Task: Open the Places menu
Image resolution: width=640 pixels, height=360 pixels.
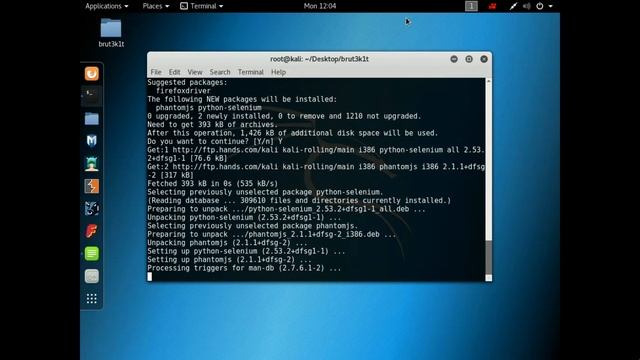Action: tap(156, 6)
